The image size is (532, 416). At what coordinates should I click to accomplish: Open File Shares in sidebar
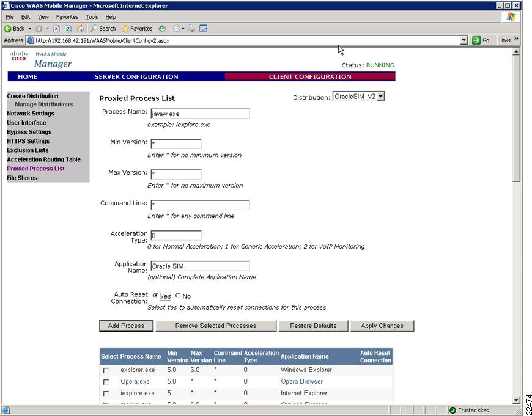pyautogui.click(x=22, y=178)
